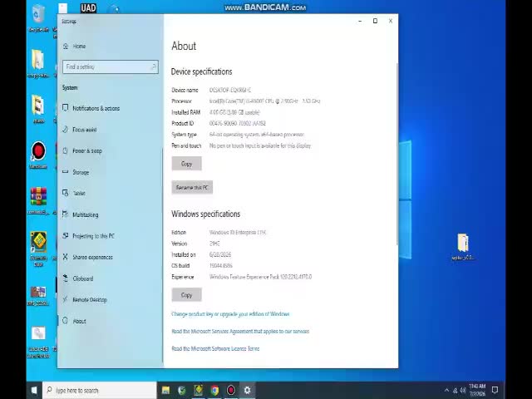Viewport: 532px width, 399px height.
Task: Select the About page in sidebar
Action: click(x=80, y=322)
